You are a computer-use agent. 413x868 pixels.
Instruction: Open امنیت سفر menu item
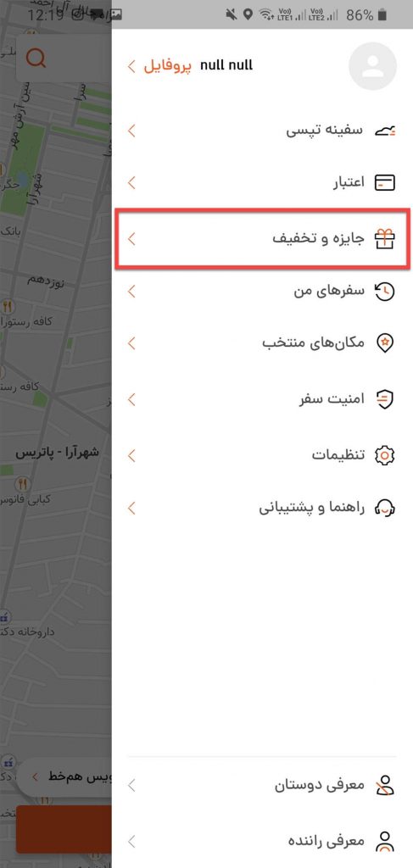tap(262, 399)
